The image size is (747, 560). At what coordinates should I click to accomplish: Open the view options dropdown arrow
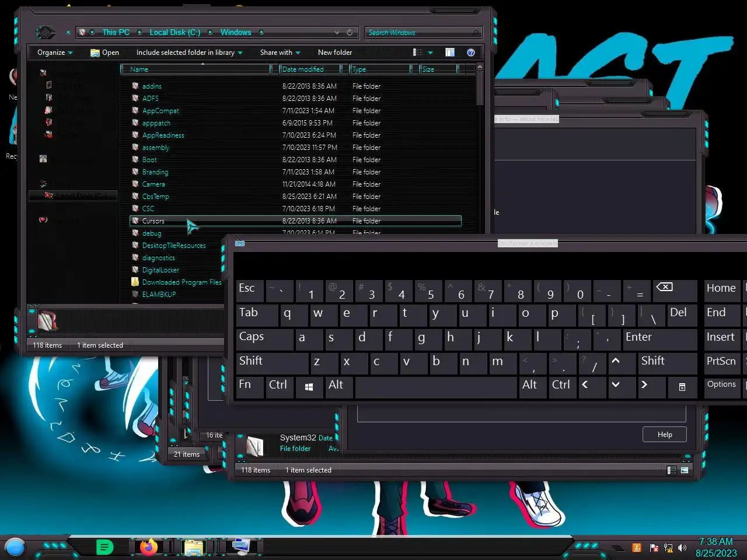431,52
